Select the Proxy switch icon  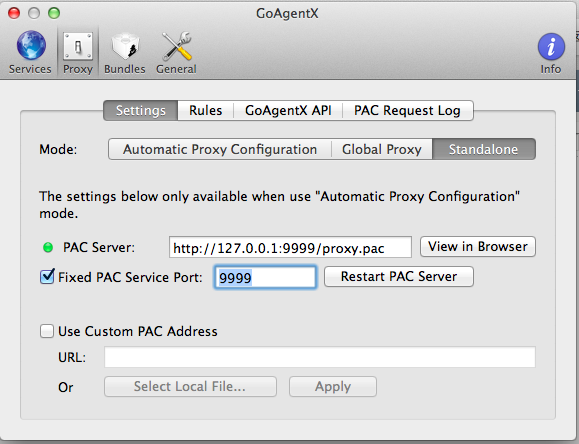(x=78, y=46)
